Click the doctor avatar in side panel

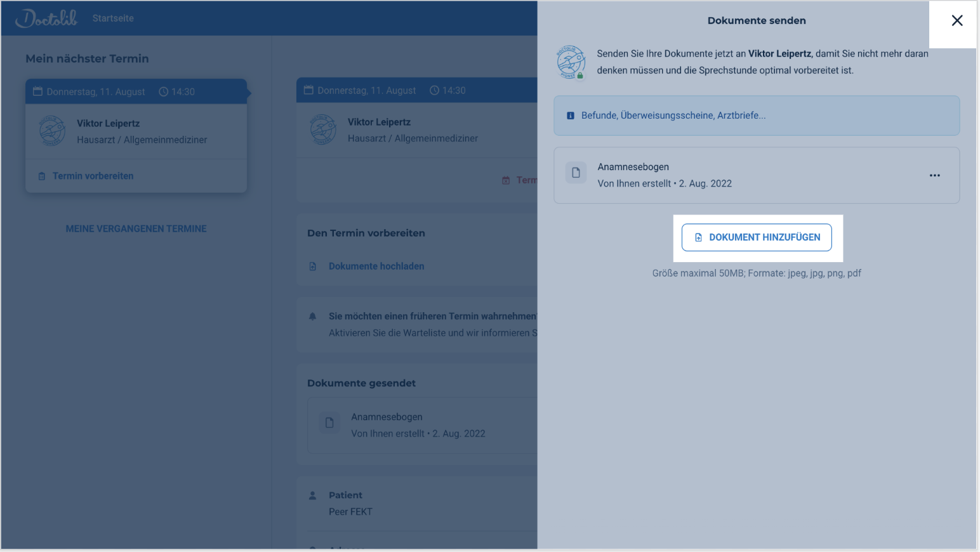click(571, 62)
